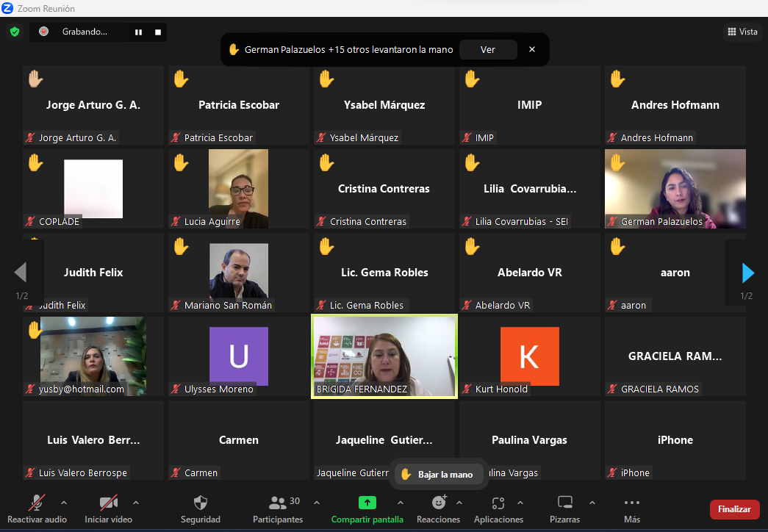Click Ver in raised hands notification
The height and width of the screenshot is (532, 768).
pyautogui.click(x=488, y=50)
